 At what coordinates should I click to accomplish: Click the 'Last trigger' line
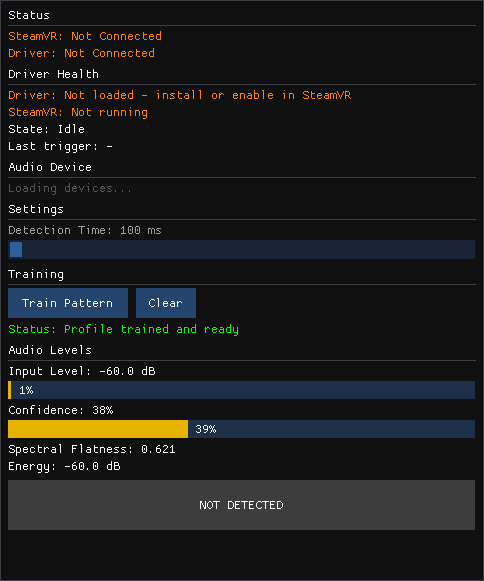tap(60, 146)
